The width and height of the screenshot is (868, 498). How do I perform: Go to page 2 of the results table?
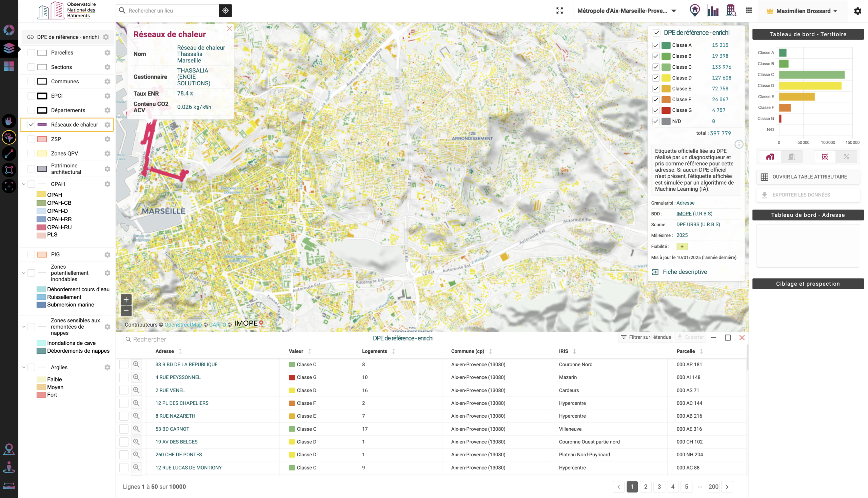[646, 487]
